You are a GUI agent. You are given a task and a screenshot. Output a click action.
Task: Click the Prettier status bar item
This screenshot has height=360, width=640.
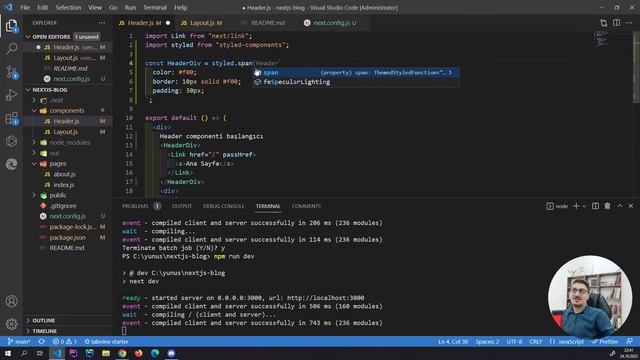pos(604,342)
